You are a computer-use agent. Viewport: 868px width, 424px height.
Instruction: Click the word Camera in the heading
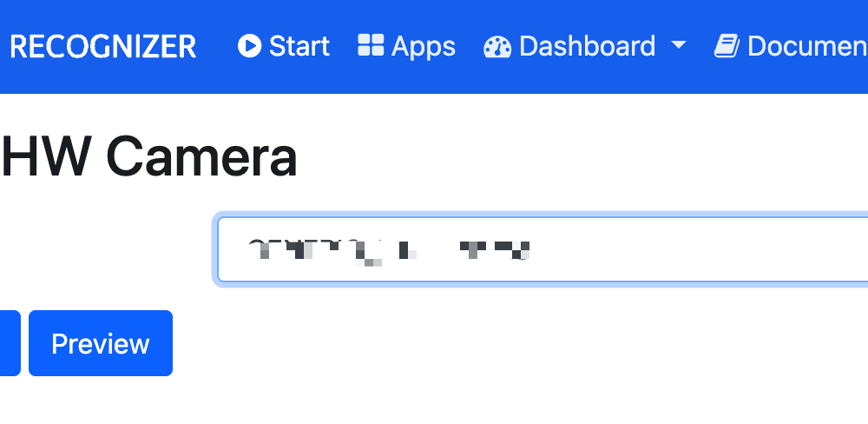201,157
